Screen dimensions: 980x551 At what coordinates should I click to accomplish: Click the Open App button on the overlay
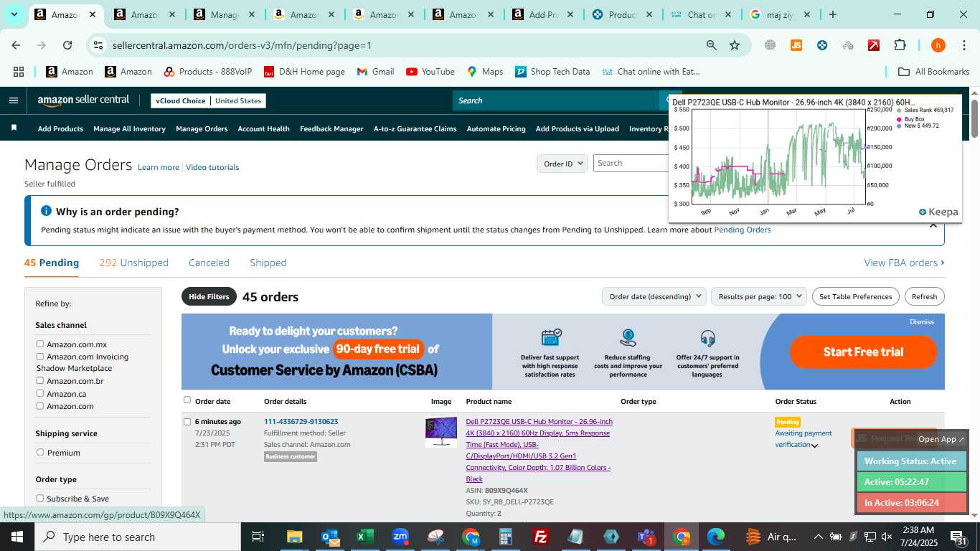[x=941, y=439]
